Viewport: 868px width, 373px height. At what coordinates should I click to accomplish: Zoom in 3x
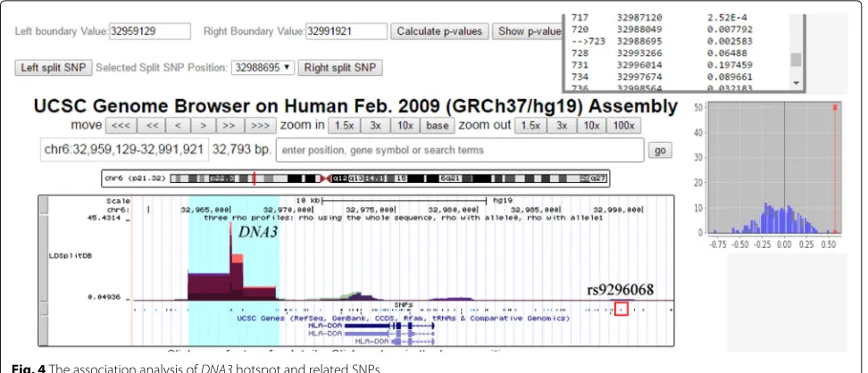click(x=375, y=126)
